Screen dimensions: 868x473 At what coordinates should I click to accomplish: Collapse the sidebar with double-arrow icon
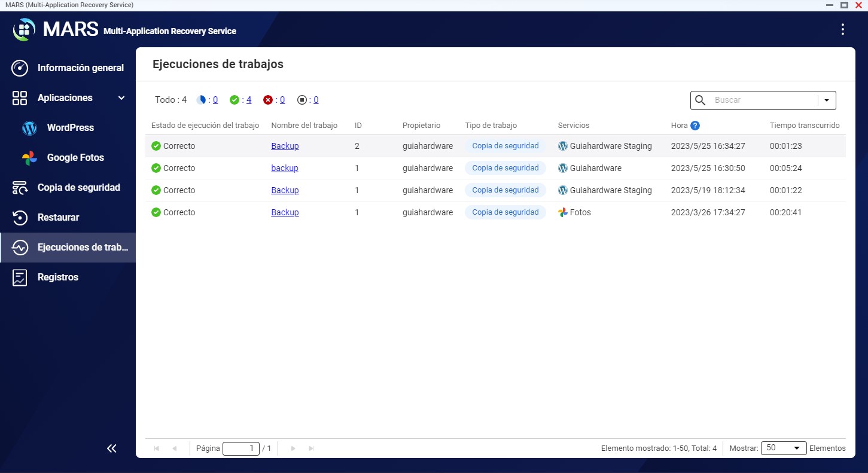[112, 448]
